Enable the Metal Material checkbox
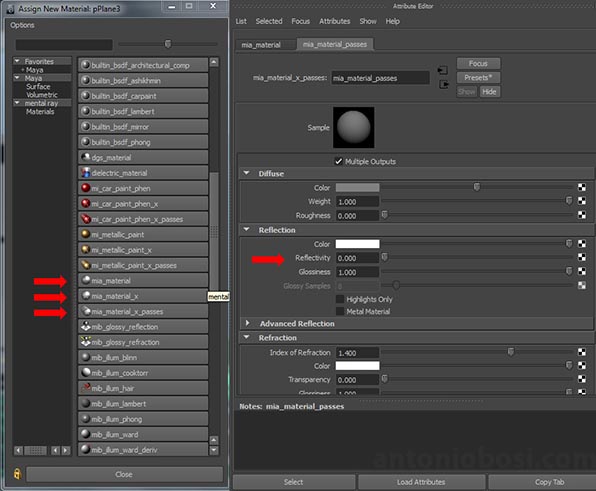This screenshot has width=596, height=491. [x=340, y=312]
